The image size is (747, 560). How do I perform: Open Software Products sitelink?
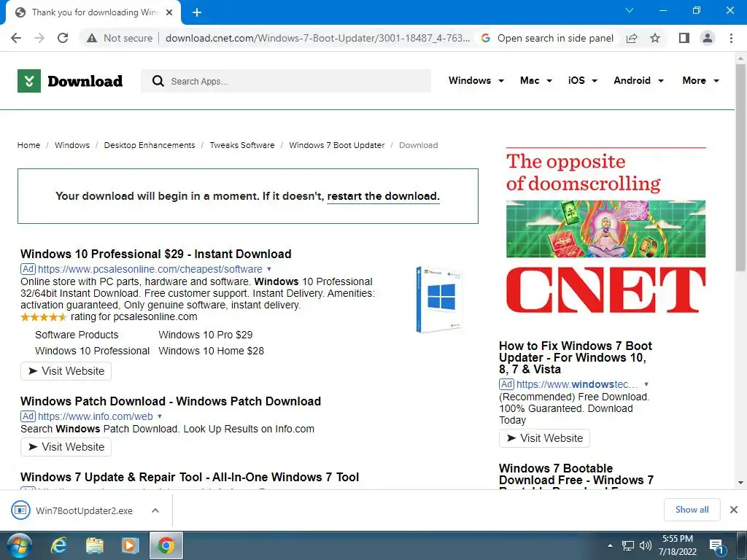tap(77, 335)
